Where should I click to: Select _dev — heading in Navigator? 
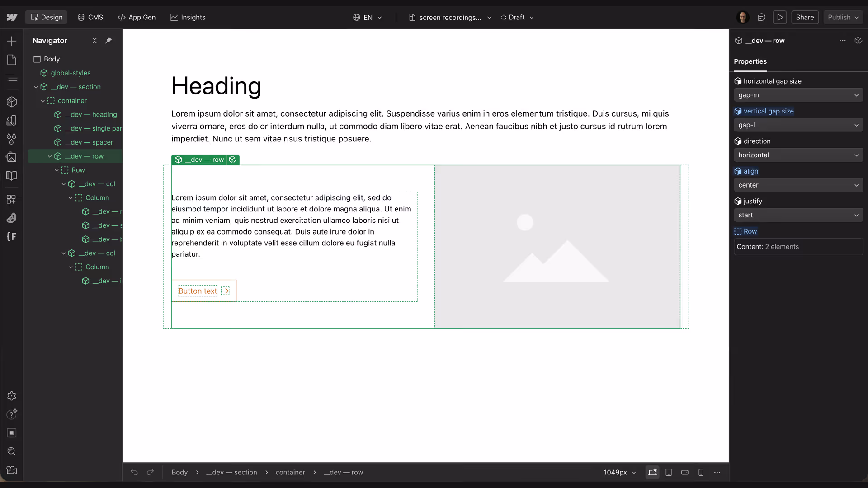click(x=90, y=114)
